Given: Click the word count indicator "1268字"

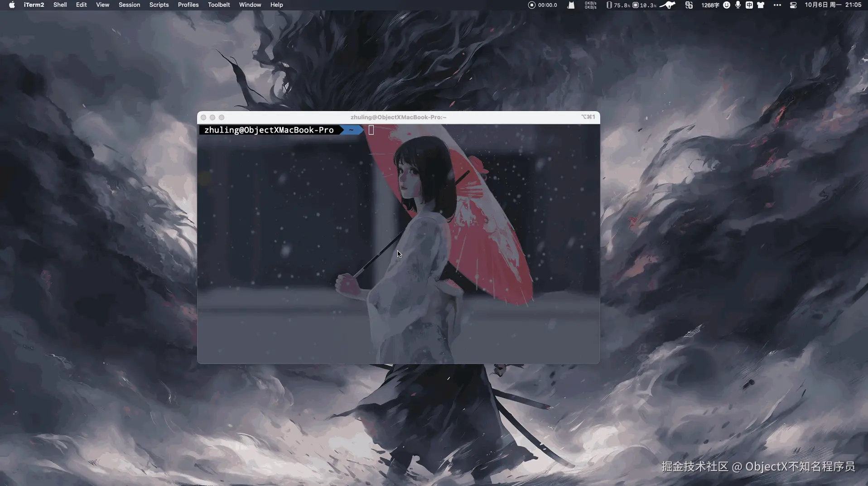Looking at the screenshot, I should 709,5.
